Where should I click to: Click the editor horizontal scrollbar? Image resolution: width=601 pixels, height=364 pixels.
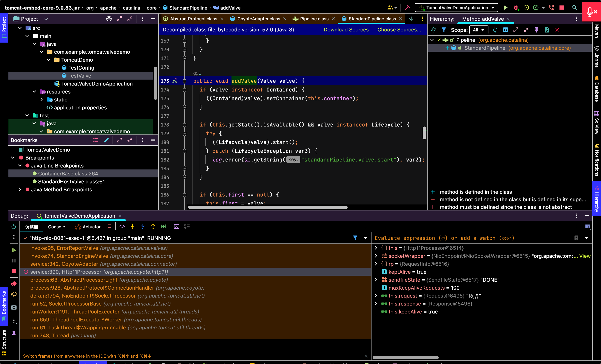[267, 207]
